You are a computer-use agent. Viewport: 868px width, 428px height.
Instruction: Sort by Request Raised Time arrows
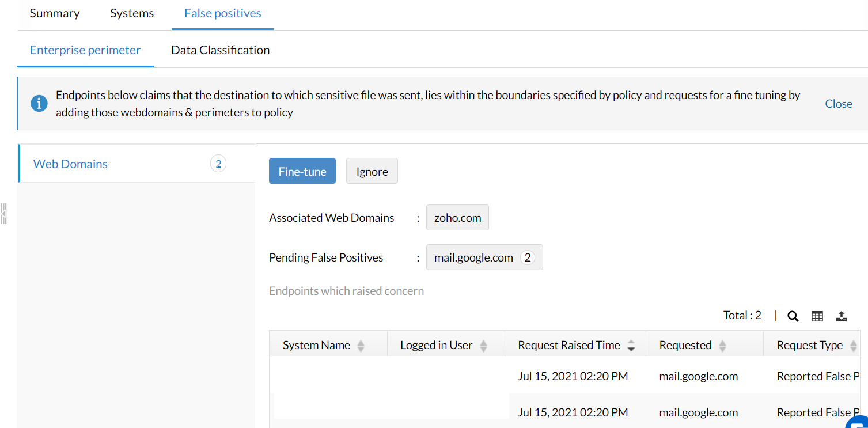[x=631, y=346]
